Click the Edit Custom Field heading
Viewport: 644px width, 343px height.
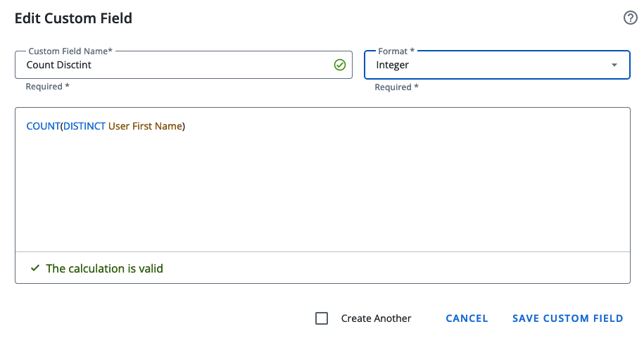pyautogui.click(x=73, y=18)
